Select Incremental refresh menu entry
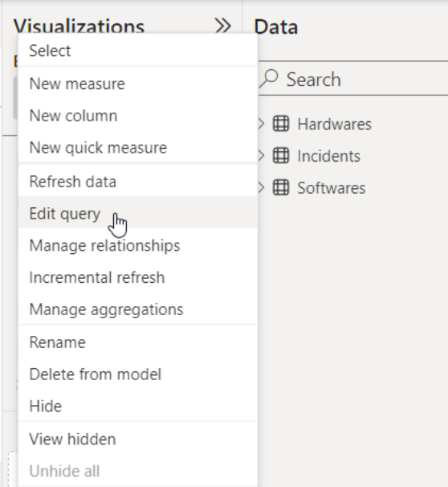448x487 pixels. [138, 277]
